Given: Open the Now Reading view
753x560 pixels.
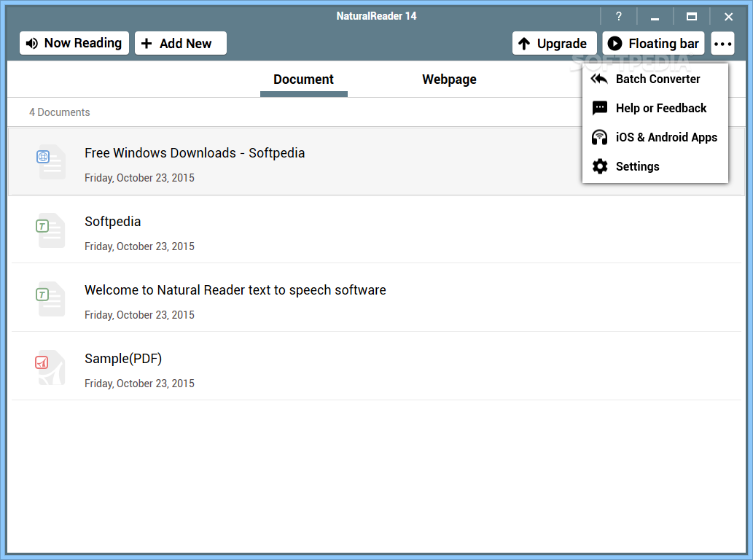Looking at the screenshot, I should pos(74,43).
